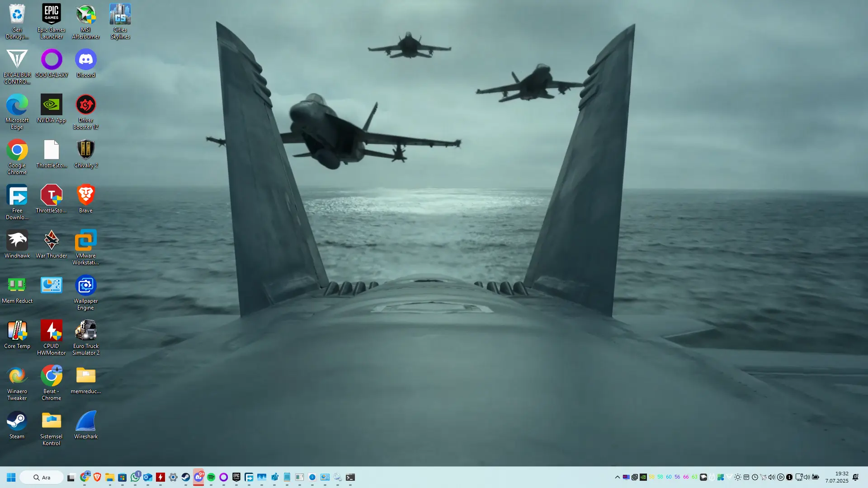Click the brightness sun icon in tray

click(x=738, y=477)
